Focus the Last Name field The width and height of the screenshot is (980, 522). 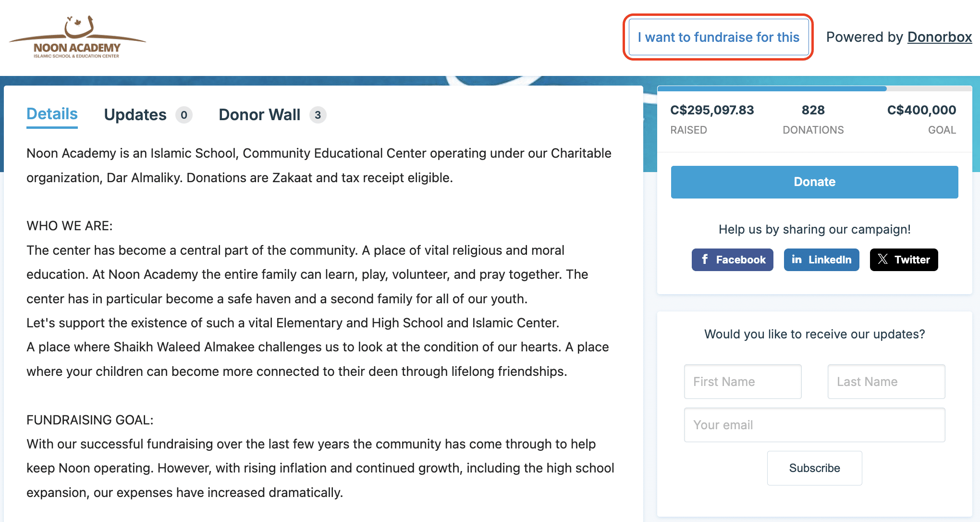886,382
